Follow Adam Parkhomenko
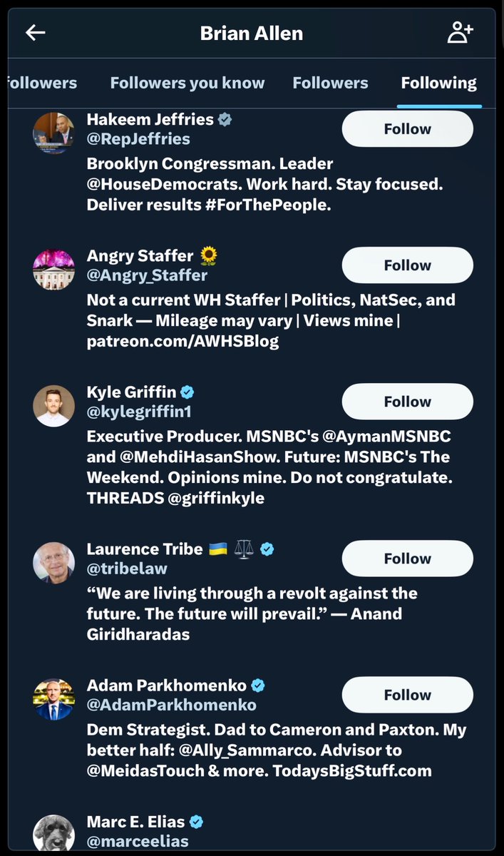This screenshot has height=856, width=504. coord(407,695)
